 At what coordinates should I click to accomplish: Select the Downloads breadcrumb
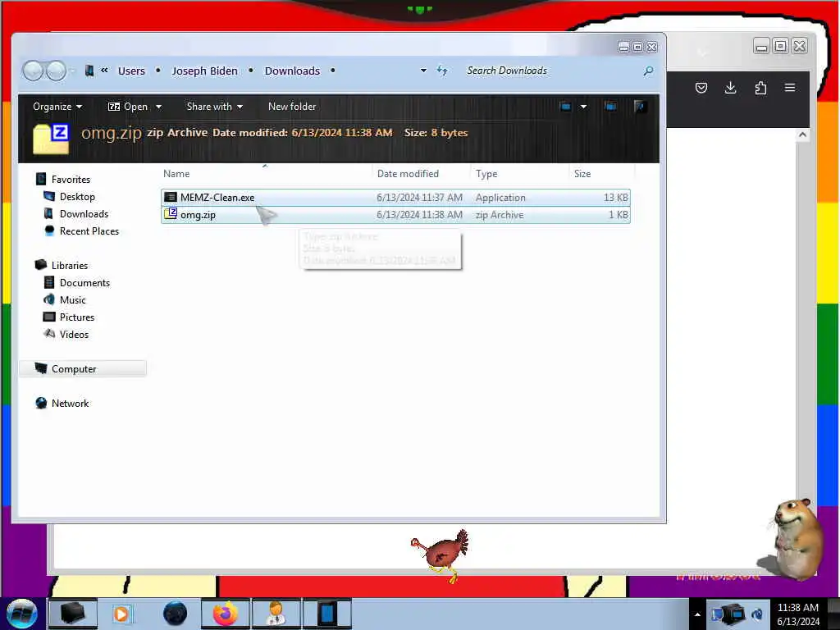(292, 71)
